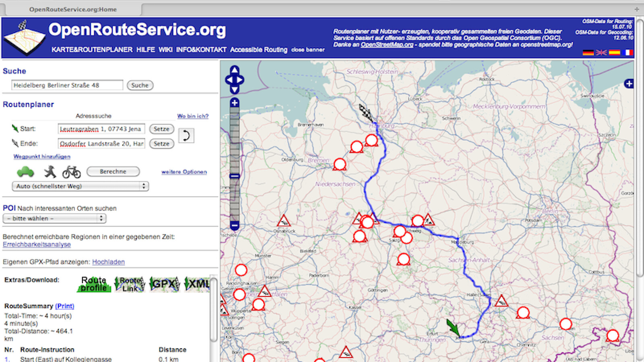Focus the Start address input field
This screenshot has width=644, height=362.
tap(101, 129)
